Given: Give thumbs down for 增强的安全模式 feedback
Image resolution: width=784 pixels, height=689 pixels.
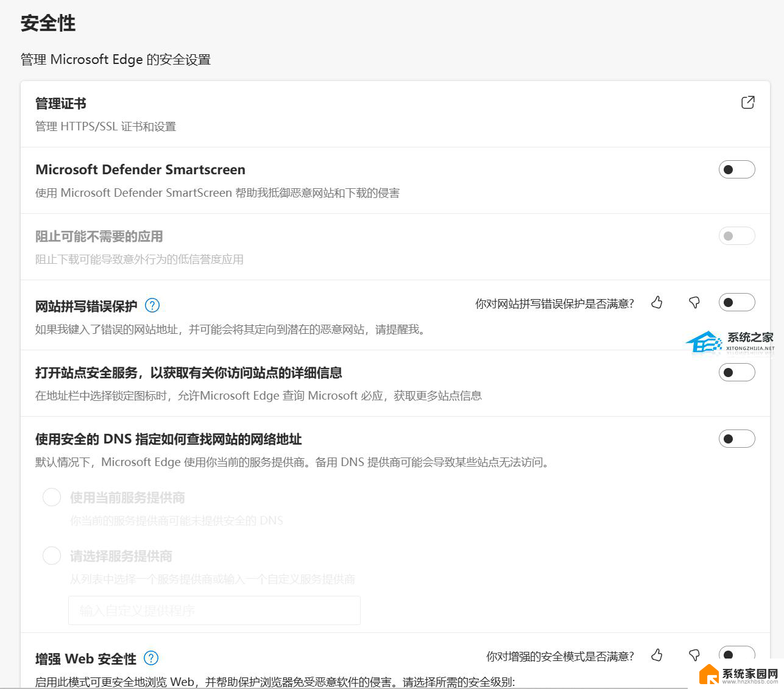Looking at the screenshot, I should point(694,655).
